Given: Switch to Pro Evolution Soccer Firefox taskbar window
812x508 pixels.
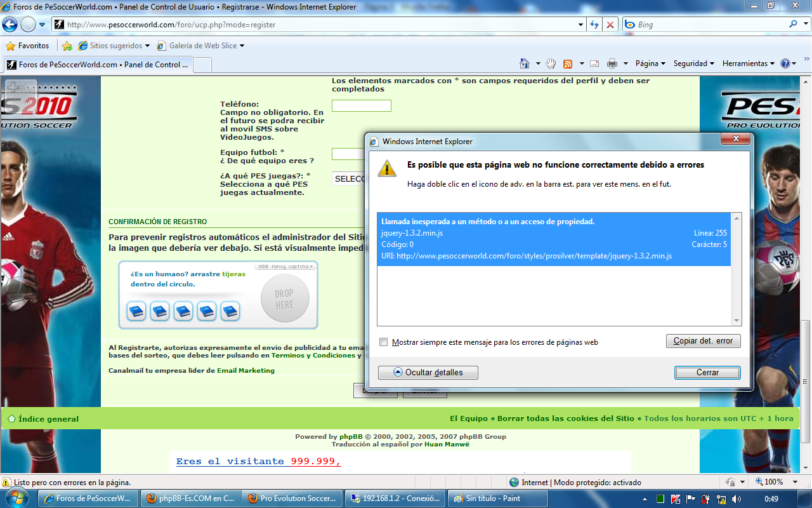Looking at the screenshot, I should coord(293,498).
